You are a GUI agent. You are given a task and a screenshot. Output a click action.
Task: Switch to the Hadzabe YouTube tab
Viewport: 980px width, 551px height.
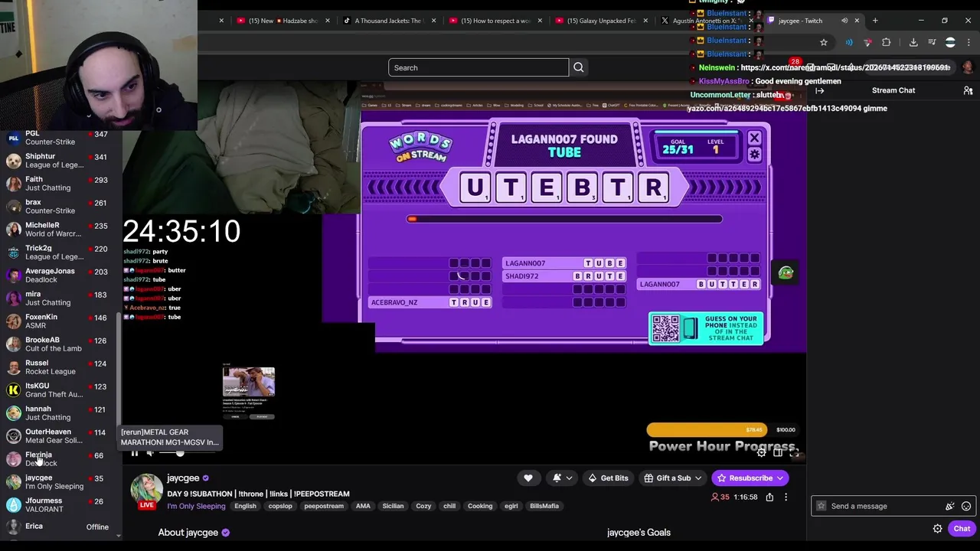coord(283,21)
